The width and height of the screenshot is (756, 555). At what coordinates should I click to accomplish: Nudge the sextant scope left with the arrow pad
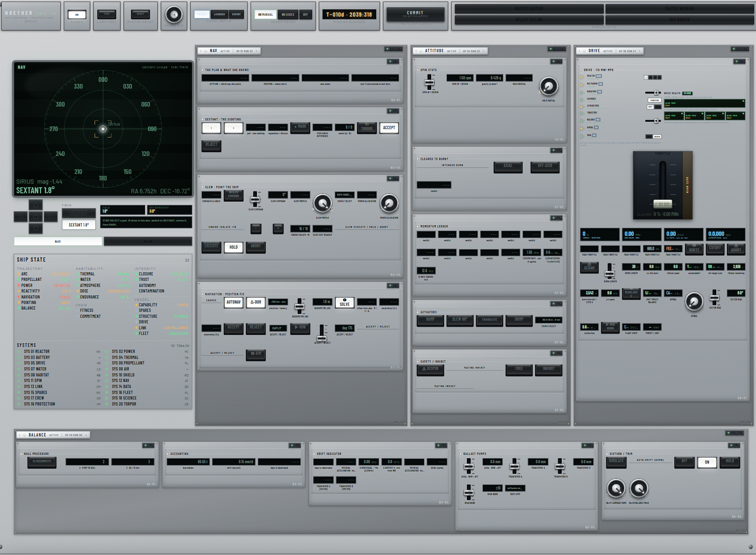pyautogui.click(x=21, y=216)
